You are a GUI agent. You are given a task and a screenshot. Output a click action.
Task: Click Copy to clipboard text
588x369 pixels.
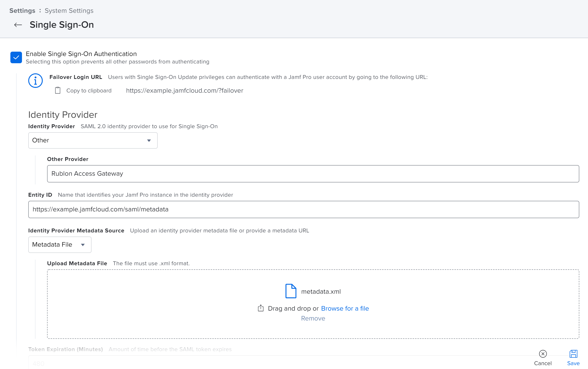tap(89, 91)
